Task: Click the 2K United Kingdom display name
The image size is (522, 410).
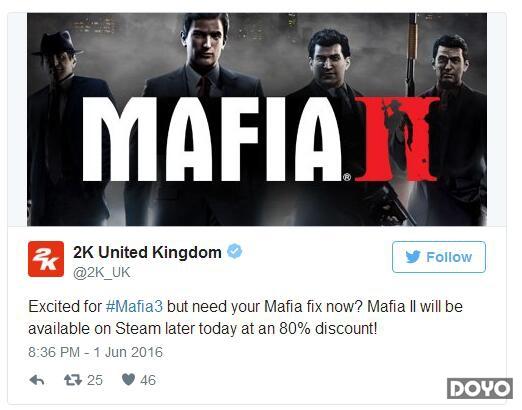Action: tap(147, 252)
